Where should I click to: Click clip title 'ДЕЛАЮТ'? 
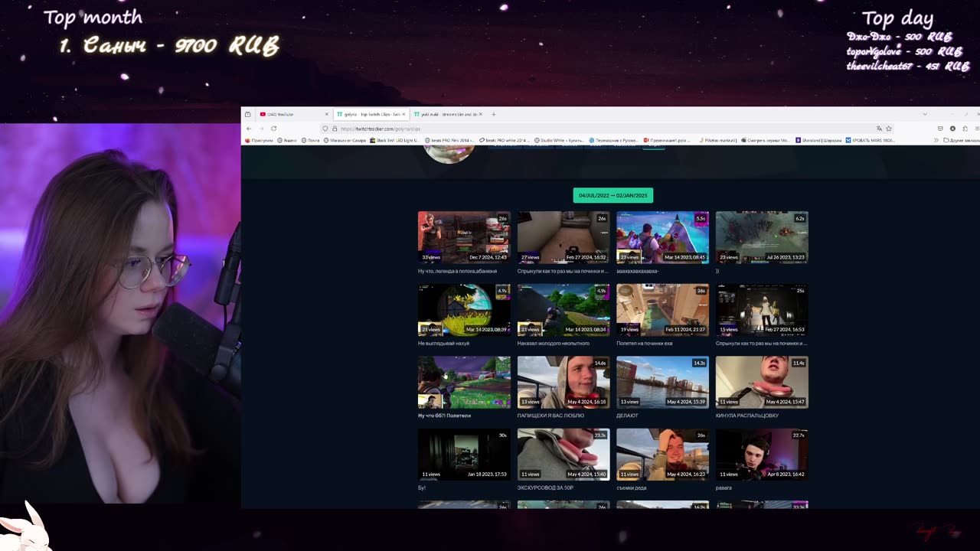[627, 416]
